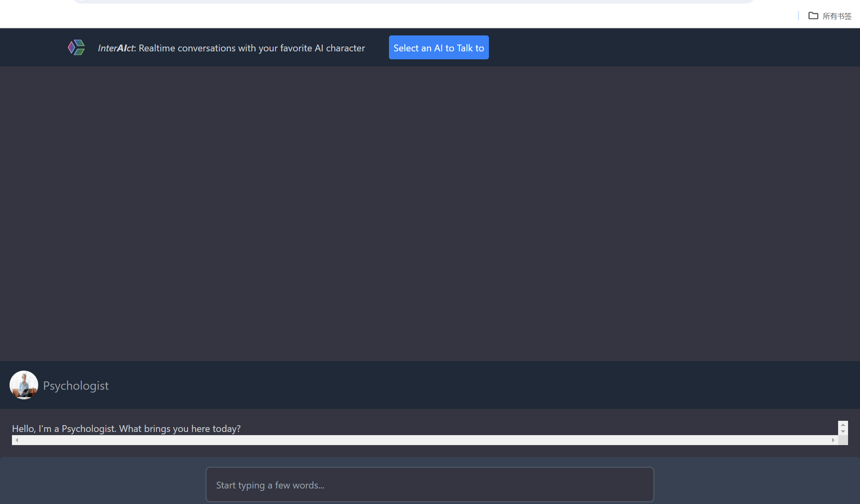Select the Psychologist character name
The width and height of the screenshot is (860, 504).
coord(76,386)
